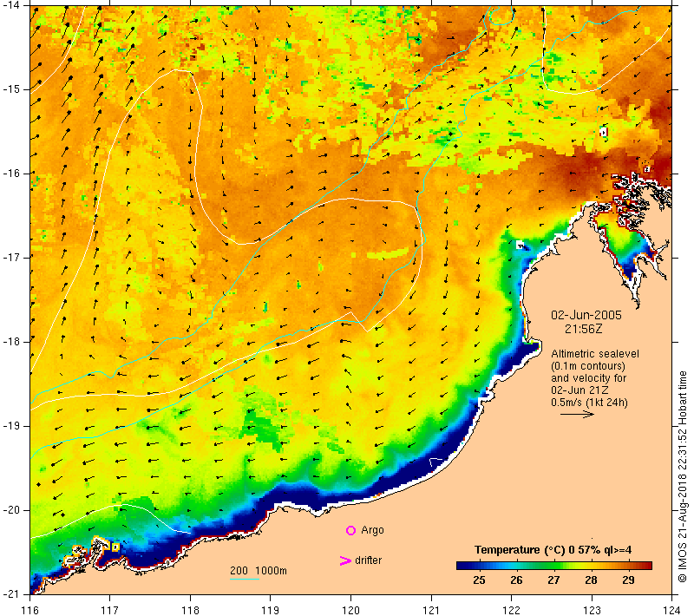The image size is (694, 616).
Task: Click the 'drifter' legend label
Action: [368, 560]
